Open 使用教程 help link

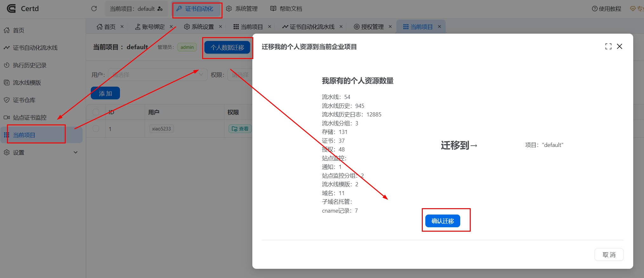click(x=607, y=9)
